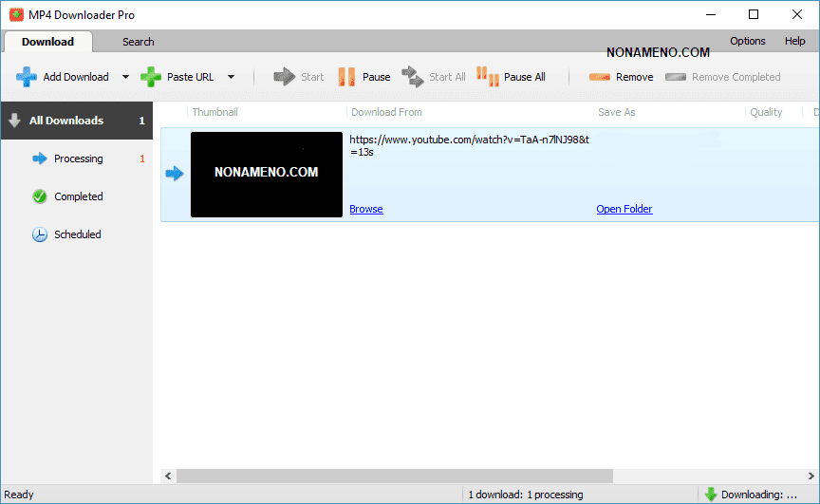
Task: Open the Scheduled downloads list
Action: pos(77,234)
